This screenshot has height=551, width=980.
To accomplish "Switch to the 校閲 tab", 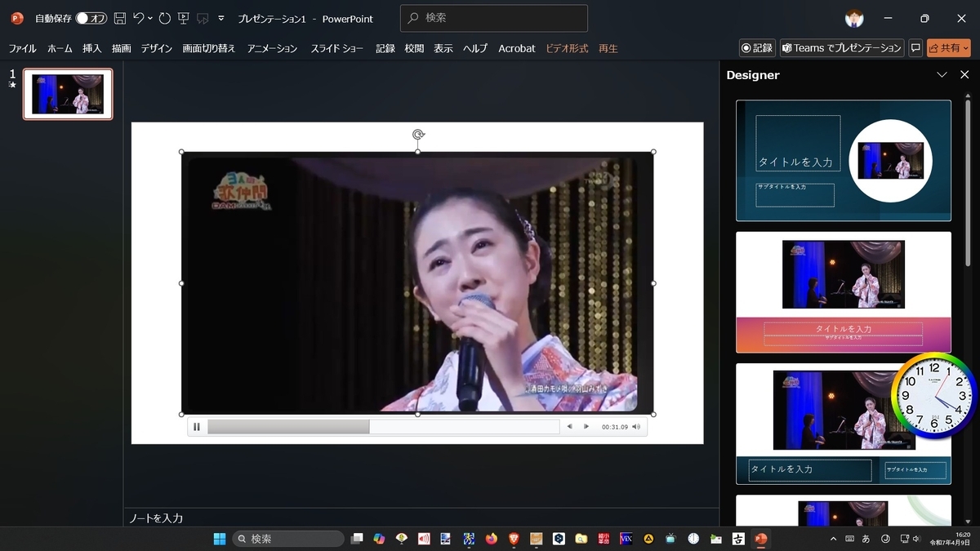I will tap(414, 48).
